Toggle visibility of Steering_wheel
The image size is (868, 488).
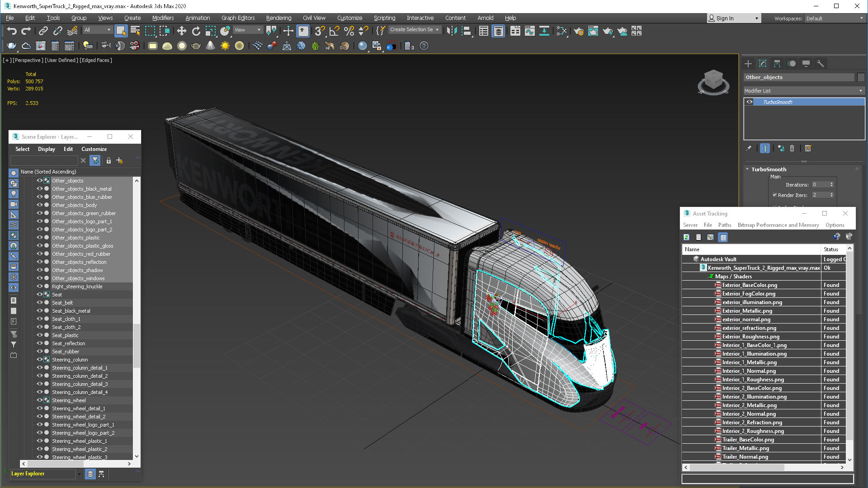click(x=39, y=400)
